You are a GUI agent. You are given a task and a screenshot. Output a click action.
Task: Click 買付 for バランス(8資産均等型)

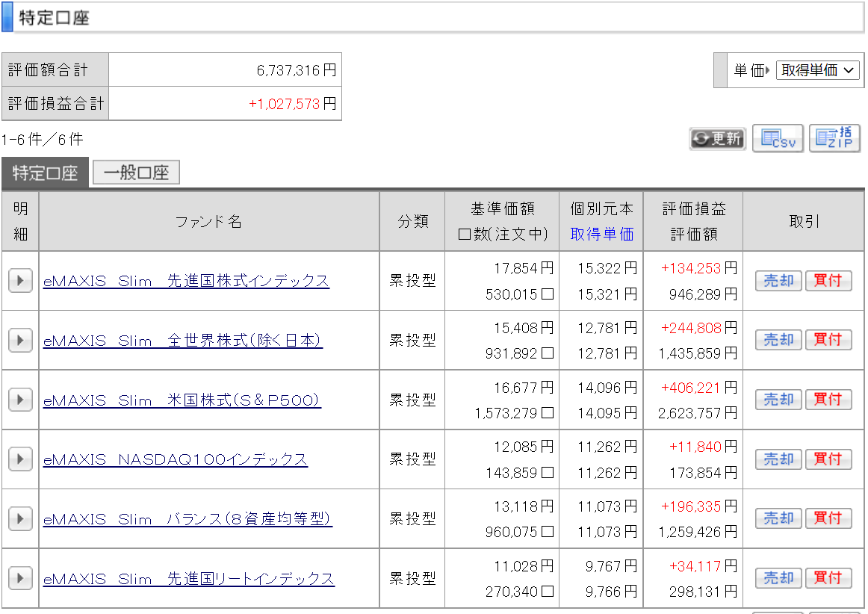tap(828, 519)
